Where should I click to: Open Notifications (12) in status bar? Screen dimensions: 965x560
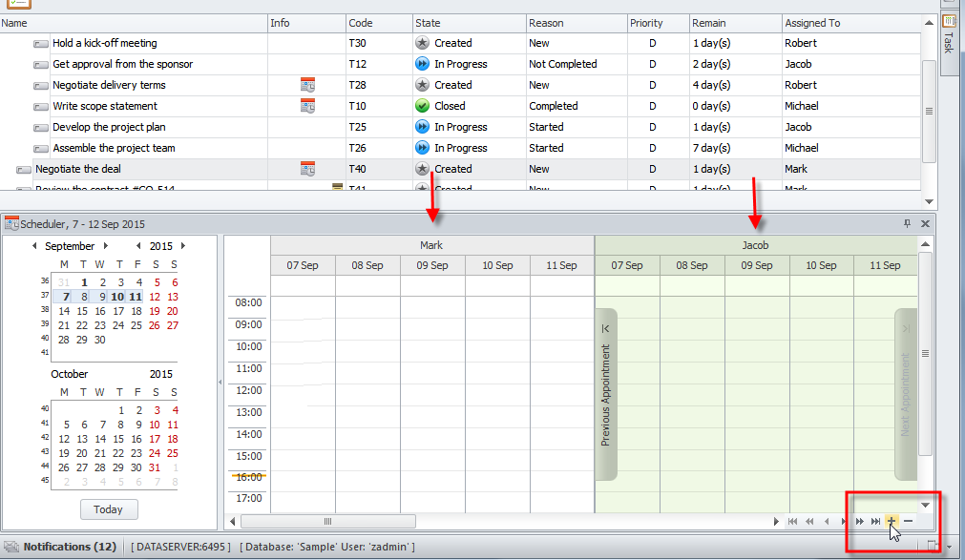(x=70, y=547)
